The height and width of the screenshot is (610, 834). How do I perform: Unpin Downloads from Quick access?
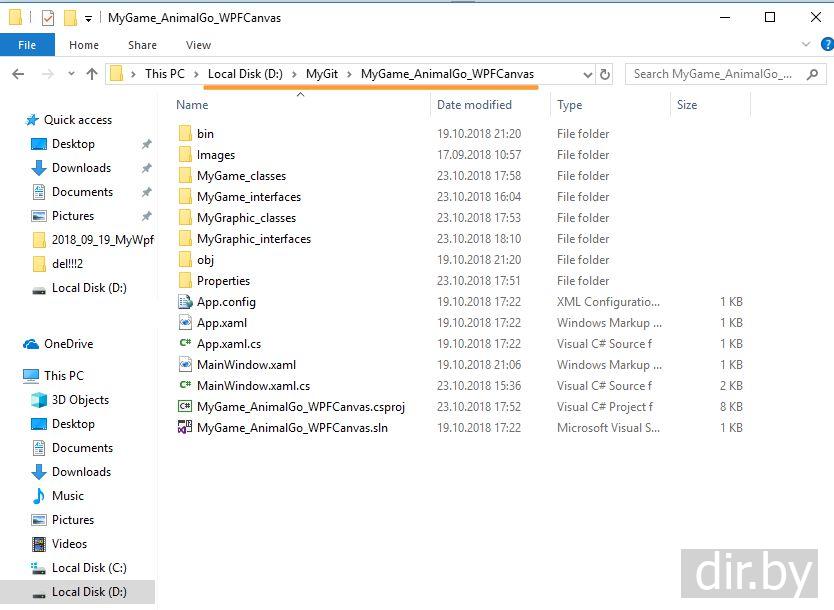pyautogui.click(x=147, y=168)
